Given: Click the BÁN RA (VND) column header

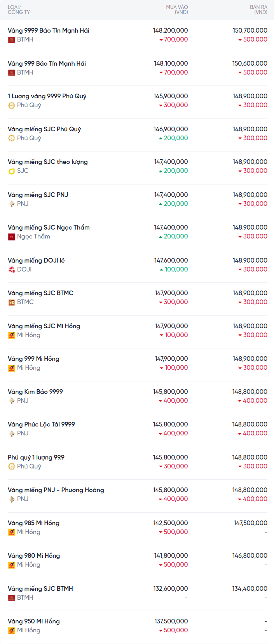Looking at the screenshot, I should [258, 10].
